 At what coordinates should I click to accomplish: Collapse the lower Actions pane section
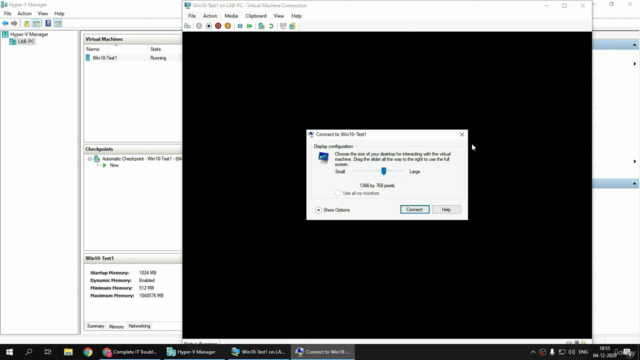[634, 184]
